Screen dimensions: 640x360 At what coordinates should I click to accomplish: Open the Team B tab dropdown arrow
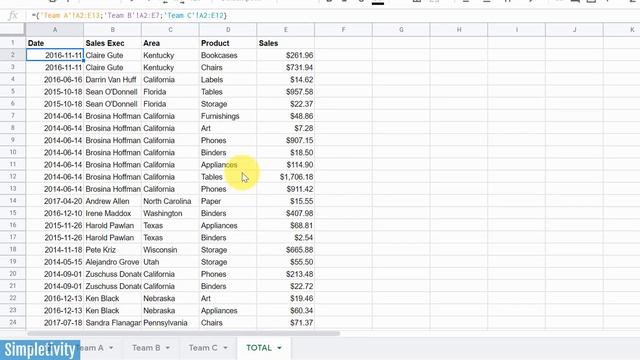click(x=167, y=348)
